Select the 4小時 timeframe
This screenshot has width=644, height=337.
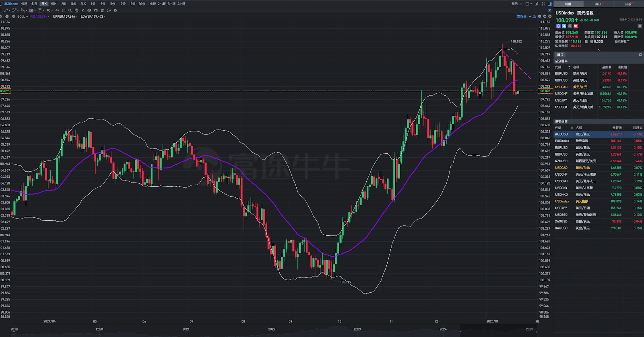(x=181, y=4)
